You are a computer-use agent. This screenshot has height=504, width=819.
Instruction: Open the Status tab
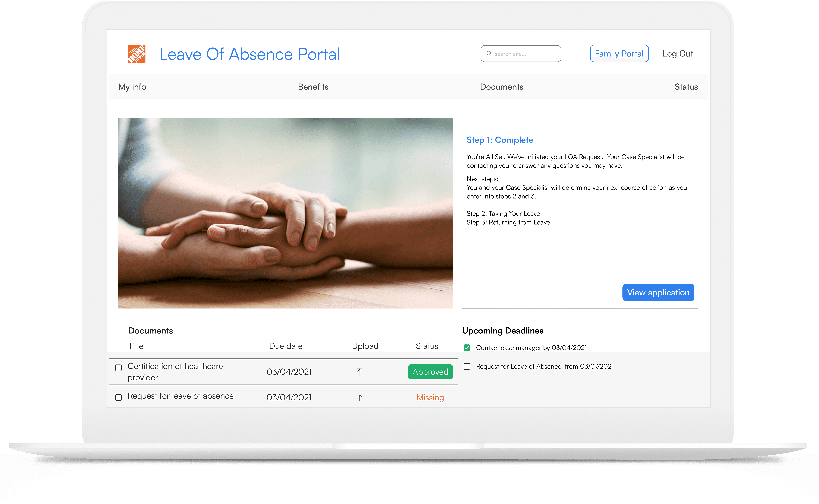coord(686,87)
